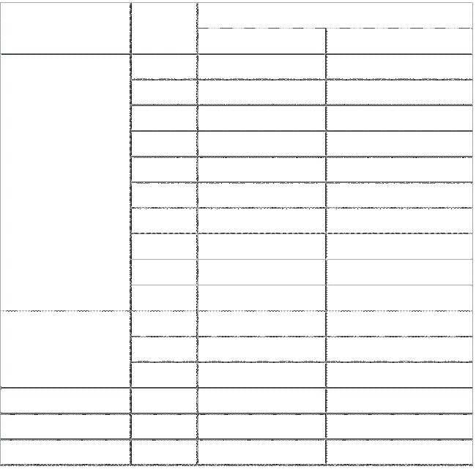Image resolution: width=476 pixels, height=472 pixels.
Task: Select second group's last row, last column cell
Action: 399,375
